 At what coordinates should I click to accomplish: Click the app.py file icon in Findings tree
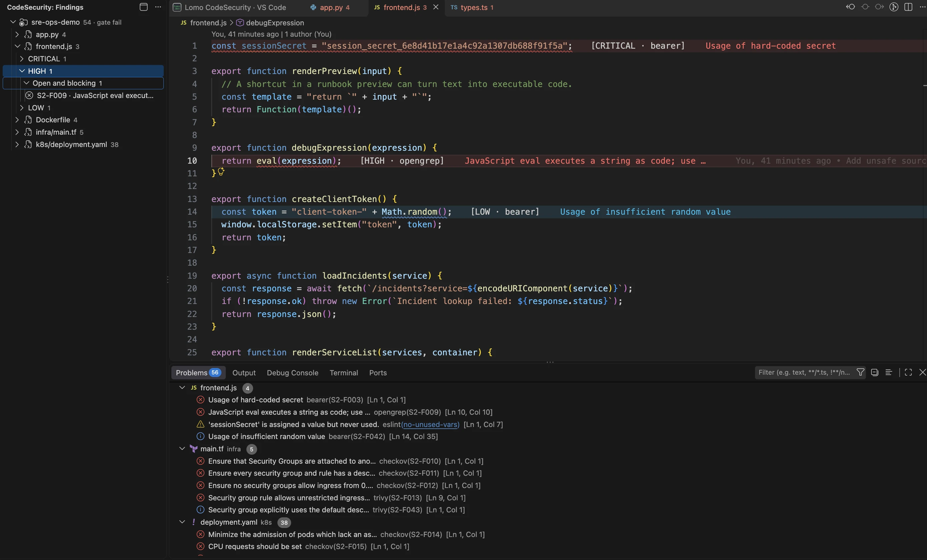28,34
